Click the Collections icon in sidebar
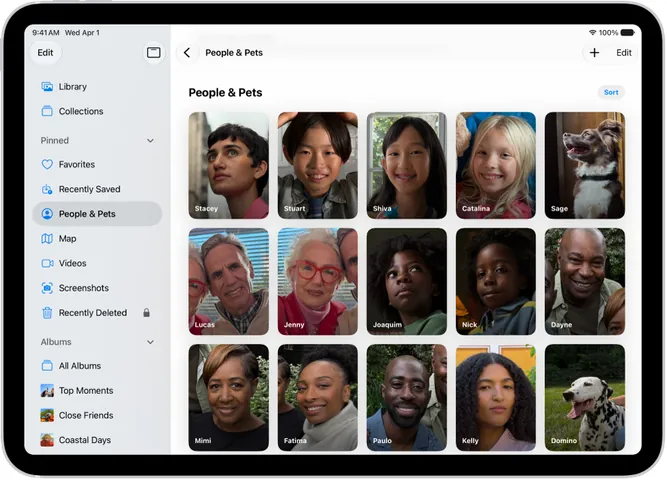The image size is (667, 480). 47,111
